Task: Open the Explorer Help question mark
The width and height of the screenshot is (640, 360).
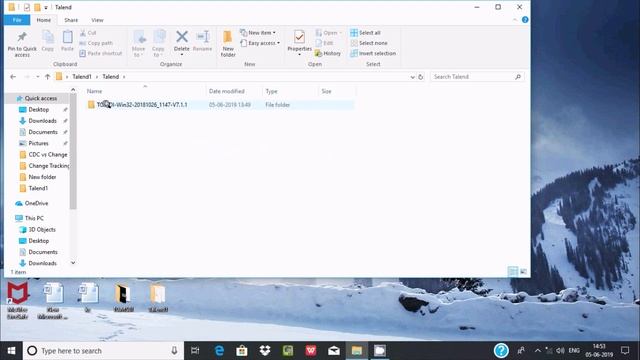Action: pyautogui.click(x=525, y=20)
